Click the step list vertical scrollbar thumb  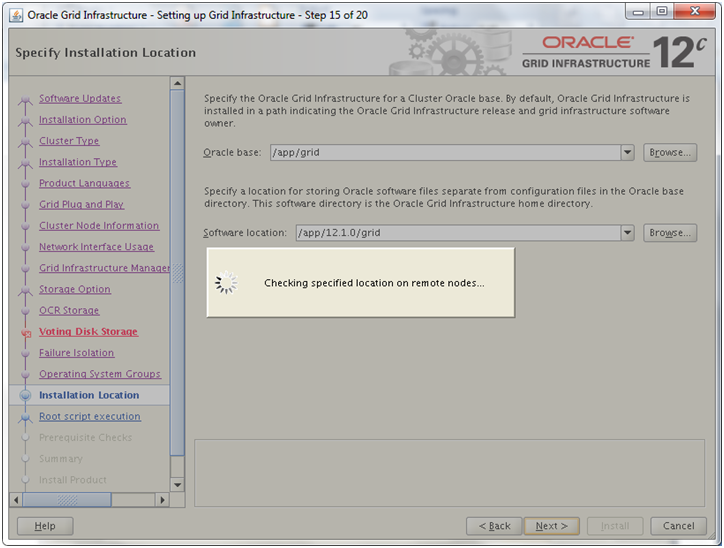177,272
